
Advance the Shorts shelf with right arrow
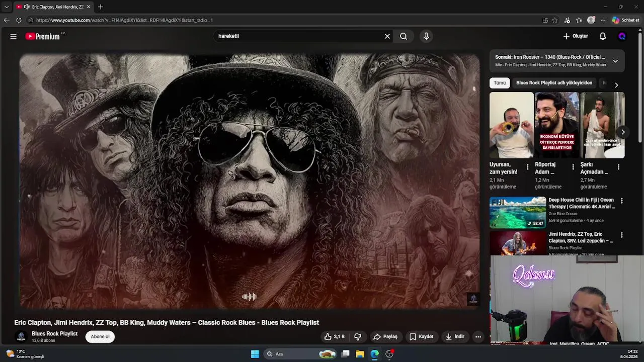coord(623,132)
